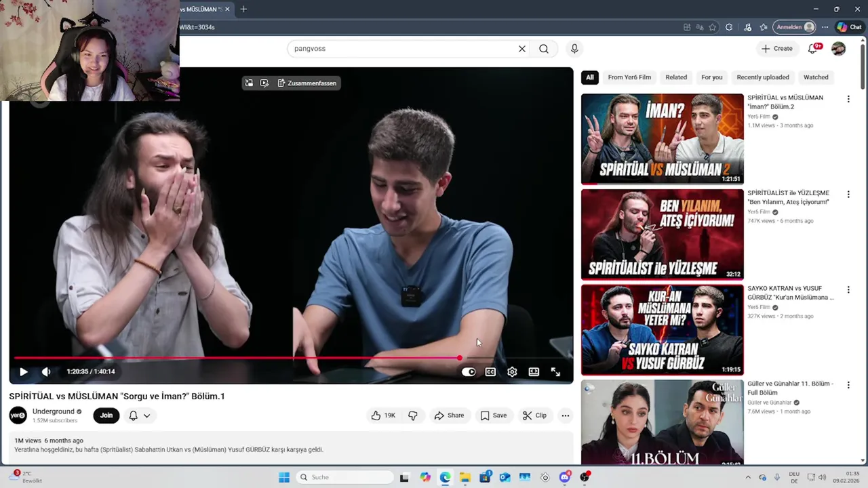Select the For you chip
868x488 pixels.
point(712,77)
